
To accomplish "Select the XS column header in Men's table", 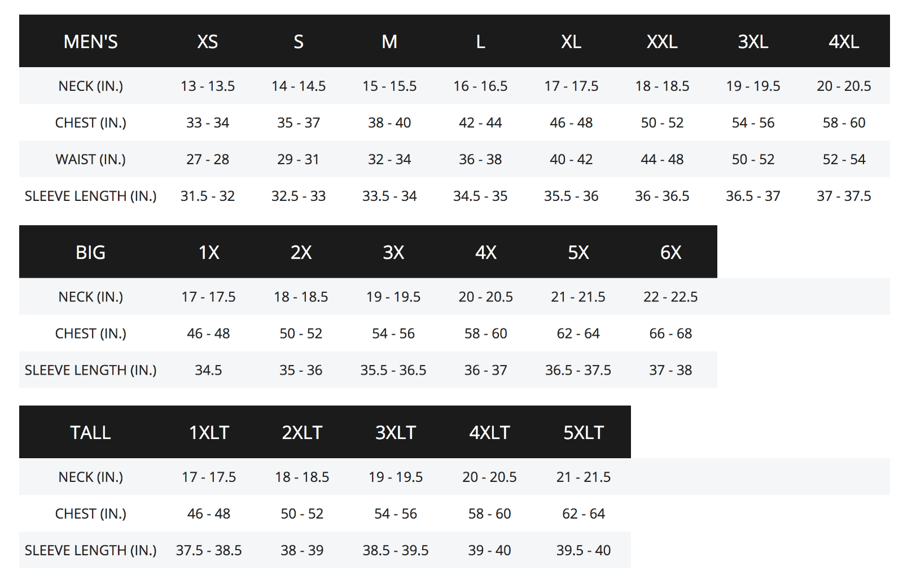I will [x=208, y=42].
